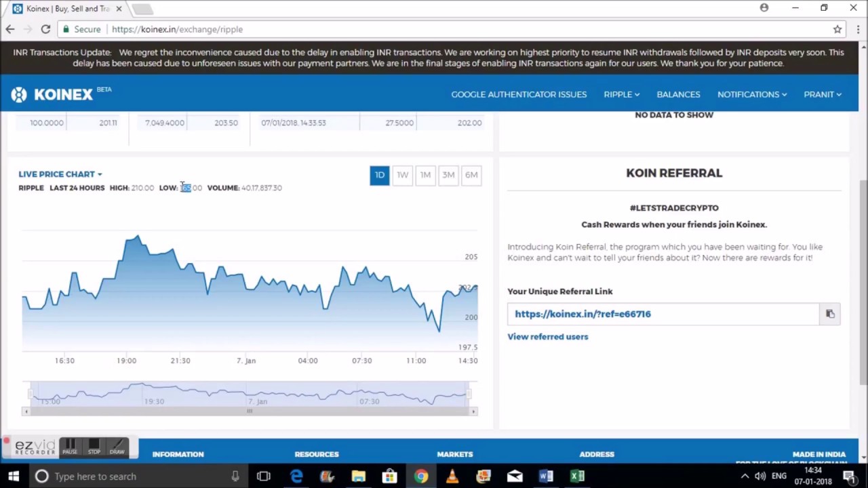Click the left chart navigator handle
This screenshot has width=868, height=488.
pos(29,394)
